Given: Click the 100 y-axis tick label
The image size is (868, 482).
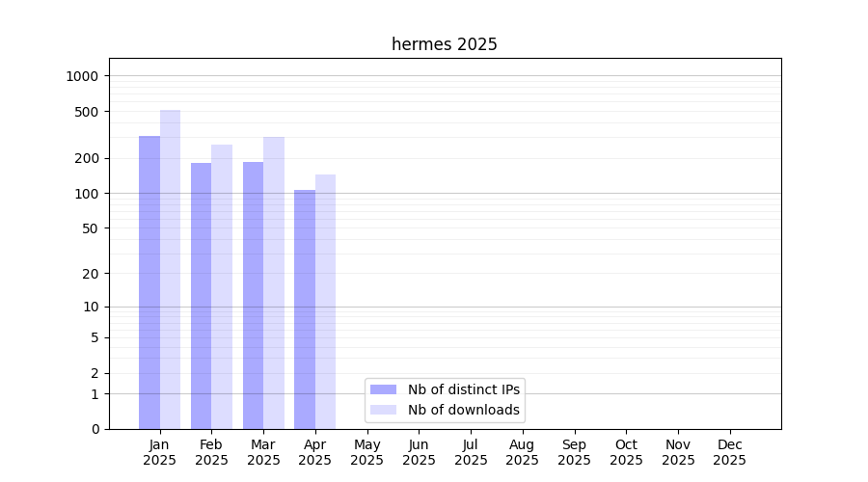Looking at the screenshot, I should tap(86, 194).
